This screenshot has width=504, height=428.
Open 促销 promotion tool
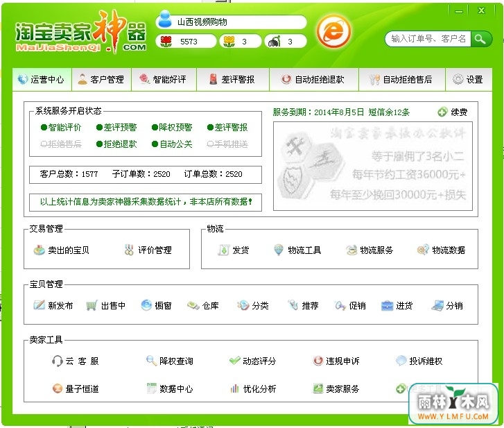(x=349, y=305)
